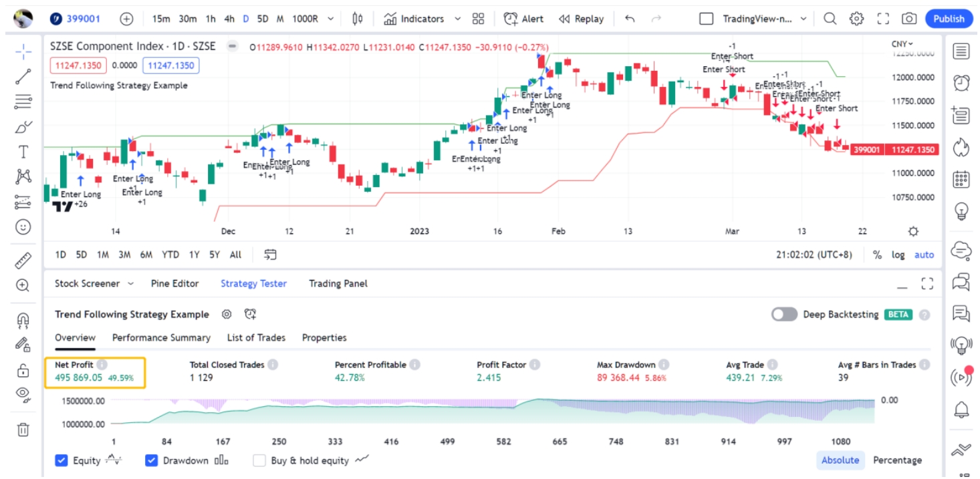Click the add symbol plus button
This screenshot has height=479, width=980.
[x=126, y=19]
